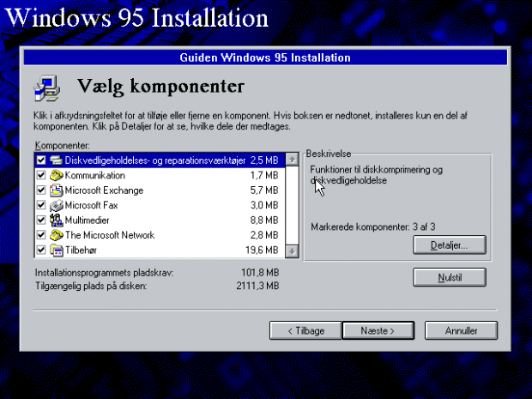This screenshot has height=399, width=532.
Task: Click the setup computer icon beside the heading
Action: click(x=47, y=88)
